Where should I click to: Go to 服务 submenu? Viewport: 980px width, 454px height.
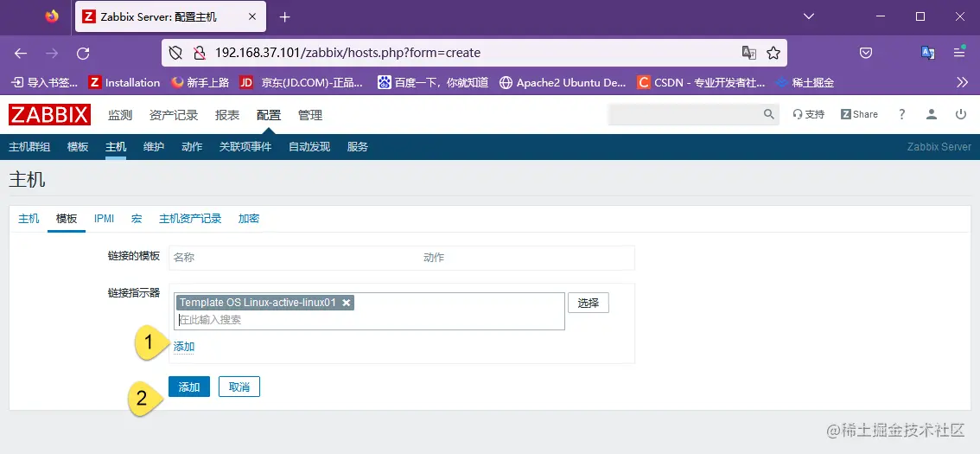click(x=358, y=147)
